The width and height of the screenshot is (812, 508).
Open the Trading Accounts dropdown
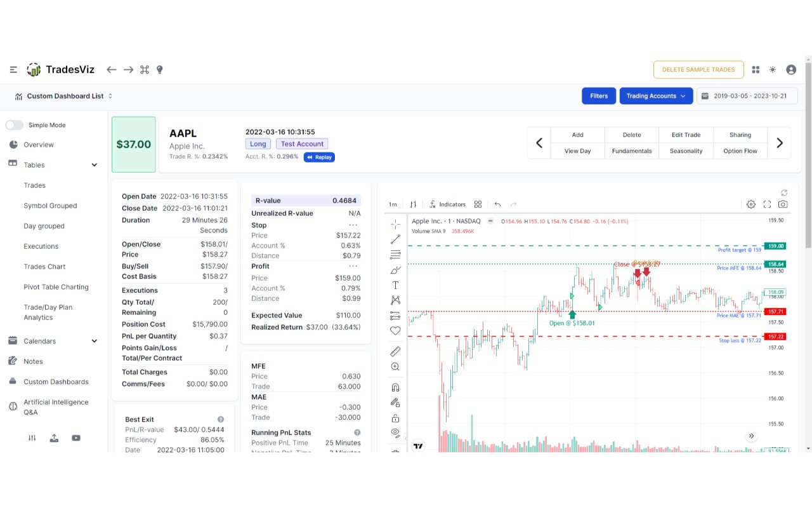[x=656, y=96]
